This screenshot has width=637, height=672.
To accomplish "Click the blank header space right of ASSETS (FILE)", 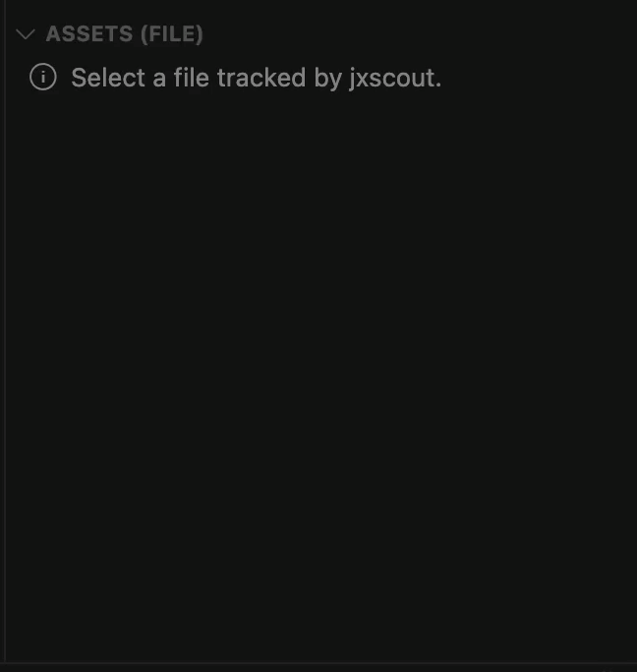I will tap(423, 34).
